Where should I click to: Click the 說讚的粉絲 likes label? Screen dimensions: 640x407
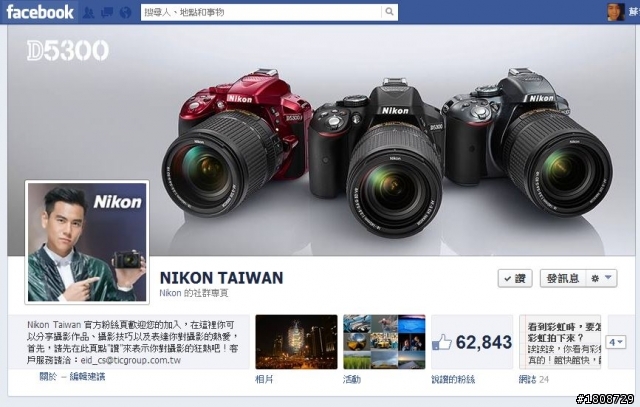[453, 380]
